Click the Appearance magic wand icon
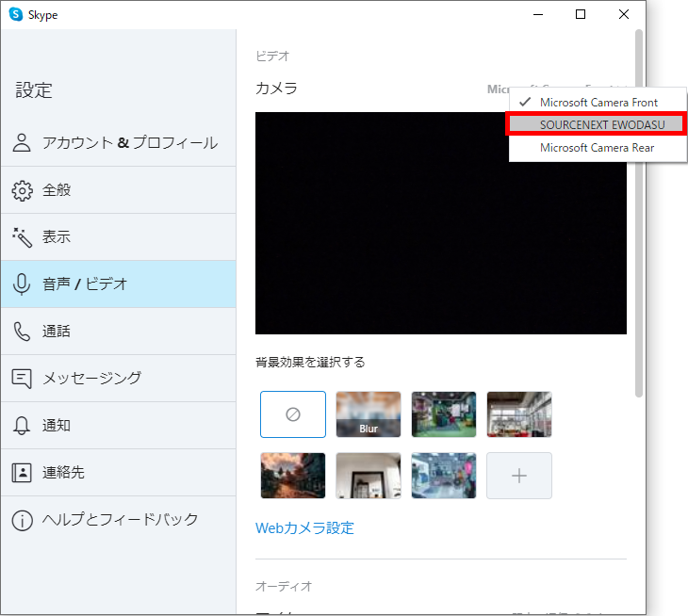This screenshot has height=616, width=688. click(22, 237)
